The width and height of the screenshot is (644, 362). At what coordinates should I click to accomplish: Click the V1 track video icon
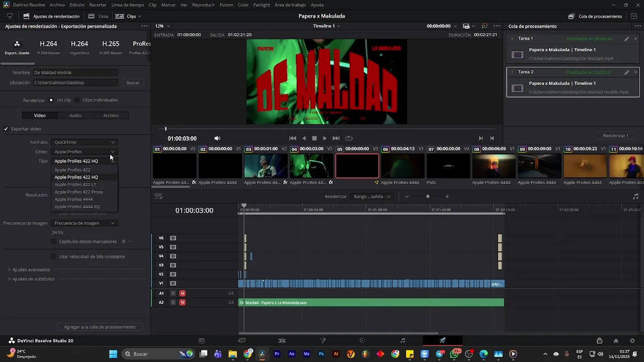point(173,283)
